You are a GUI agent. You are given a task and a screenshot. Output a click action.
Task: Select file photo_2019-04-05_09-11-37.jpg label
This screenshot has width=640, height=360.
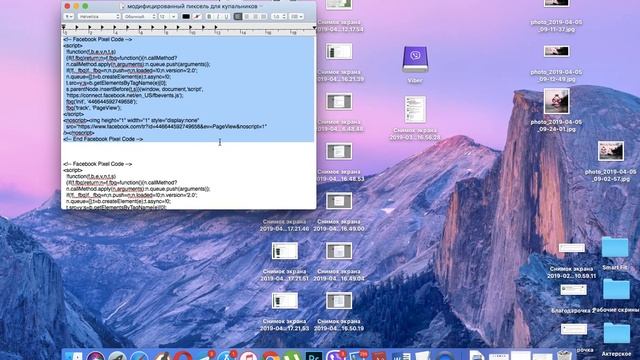click(x=556, y=25)
